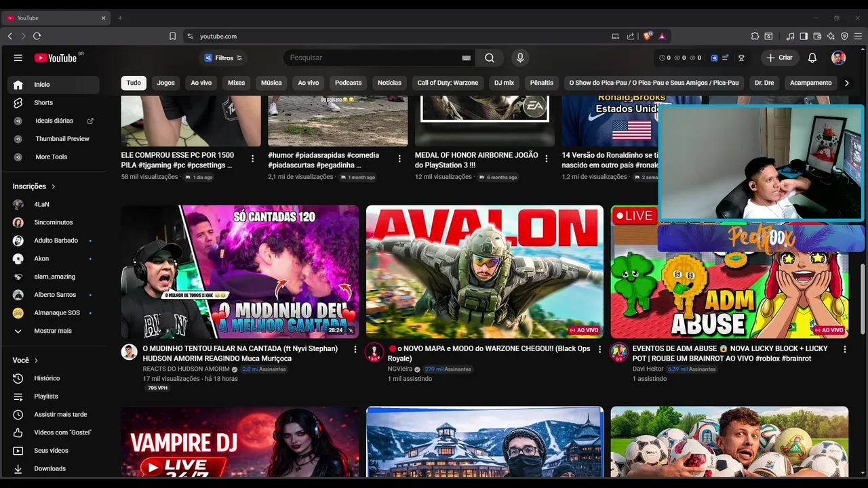
Task: Go to Início in sidebar
Action: [53, 85]
